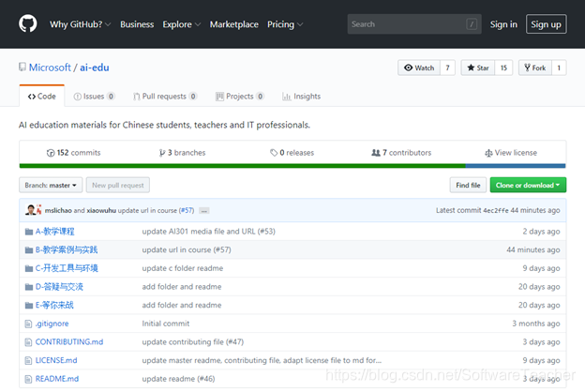Switch to the Projects tab

(240, 97)
